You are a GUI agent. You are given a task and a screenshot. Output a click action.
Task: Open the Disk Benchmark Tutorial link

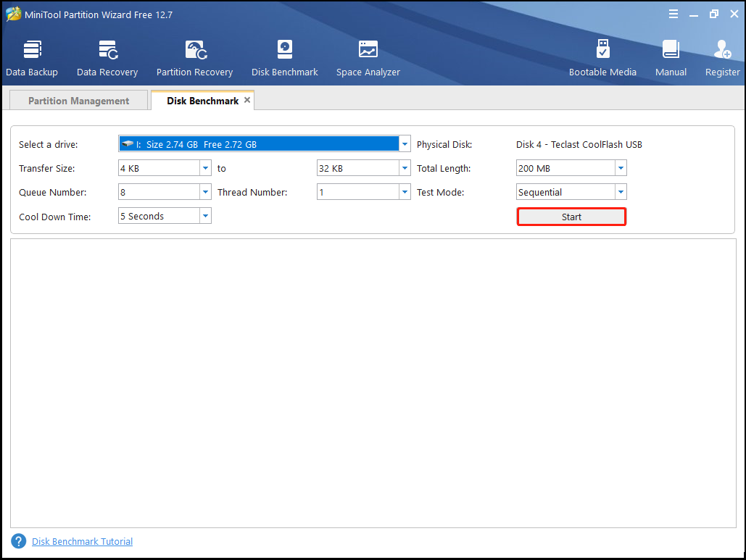point(83,541)
